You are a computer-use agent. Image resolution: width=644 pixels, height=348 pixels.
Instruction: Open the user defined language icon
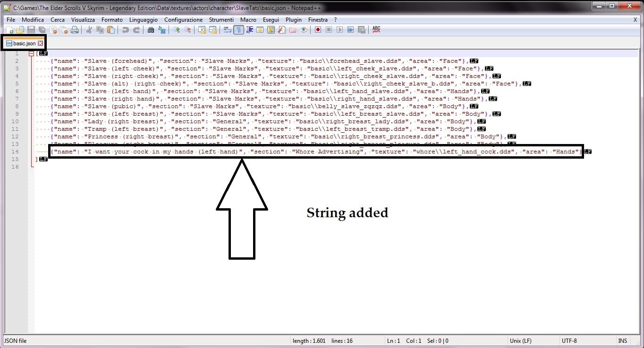260,30
